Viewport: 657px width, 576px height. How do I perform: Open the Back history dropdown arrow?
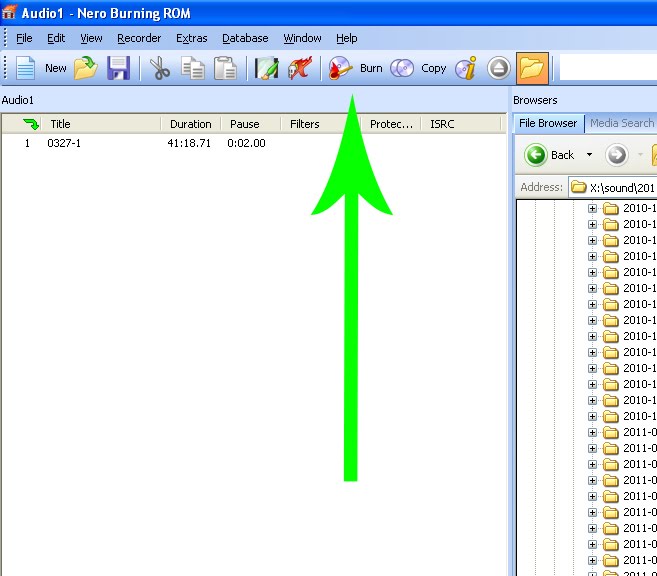pos(590,155)
